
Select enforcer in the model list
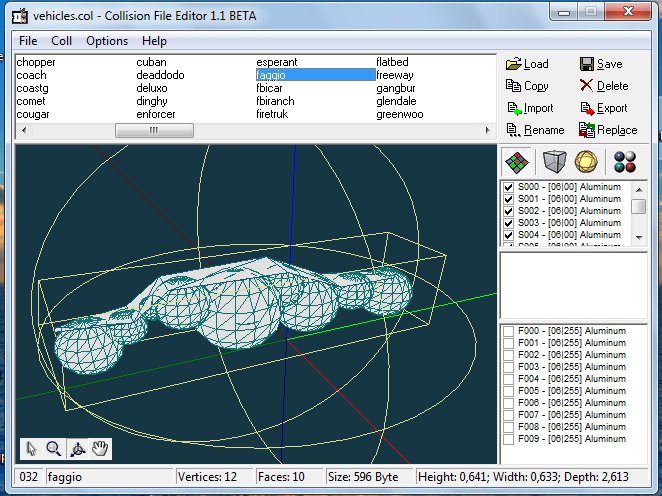156,114
